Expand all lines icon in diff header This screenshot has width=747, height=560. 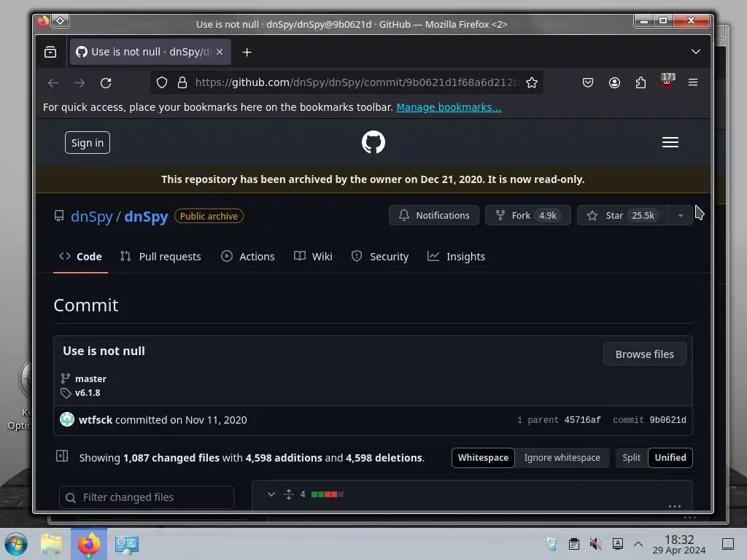click(x=289, y=494)
